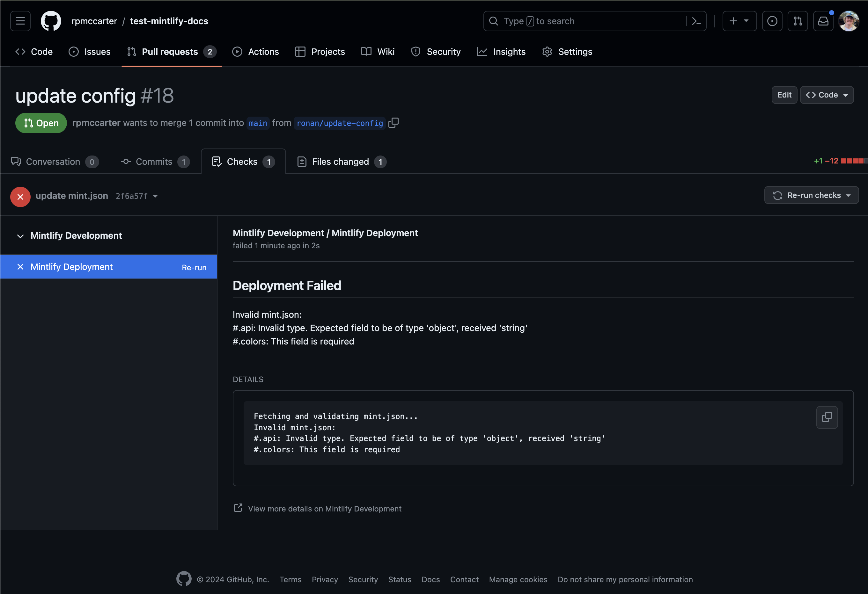Viewport: 868px width, 594px height.
Task: Click the copy icon next to branch name
Action: (394, 123)
